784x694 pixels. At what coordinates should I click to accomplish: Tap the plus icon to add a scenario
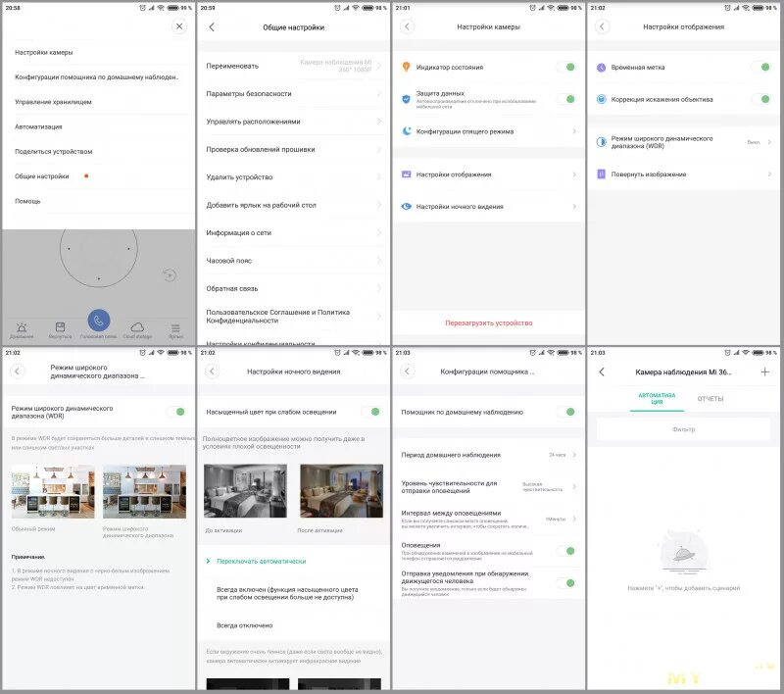point(764,372)
